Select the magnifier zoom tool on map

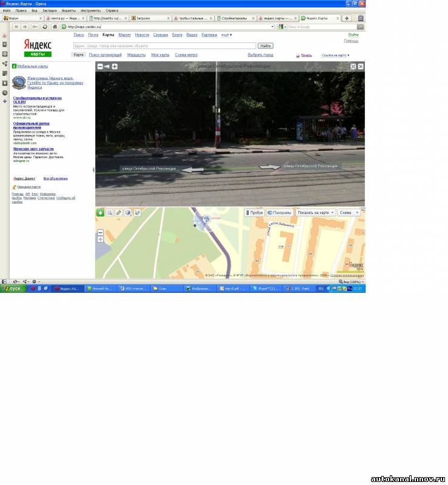(110, 213)
